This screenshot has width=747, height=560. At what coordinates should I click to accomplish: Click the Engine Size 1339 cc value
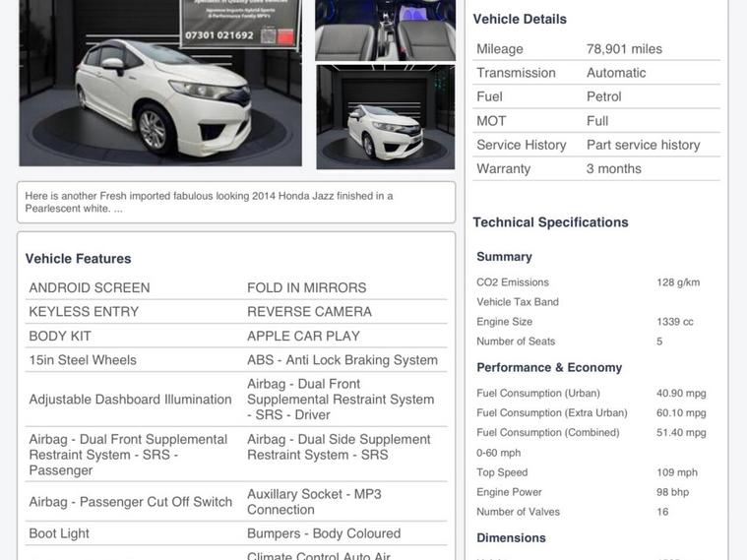pyautogui.click(x=674, y=322)
